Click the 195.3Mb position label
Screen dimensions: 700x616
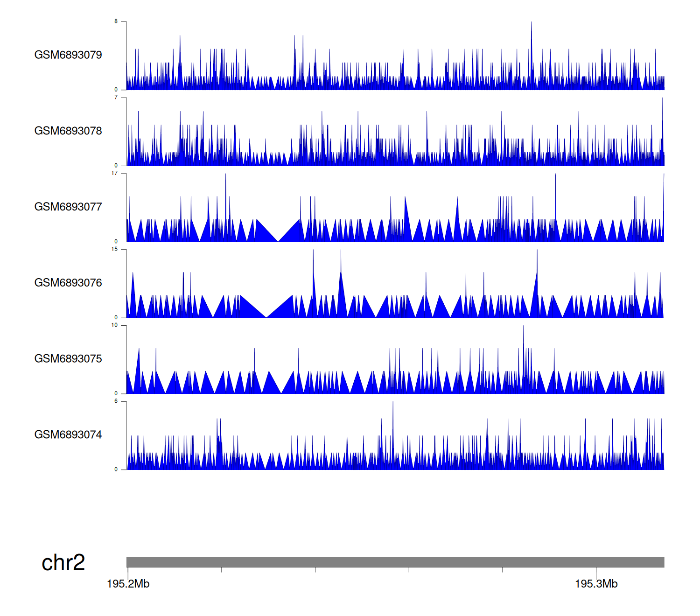coord(596,584)
